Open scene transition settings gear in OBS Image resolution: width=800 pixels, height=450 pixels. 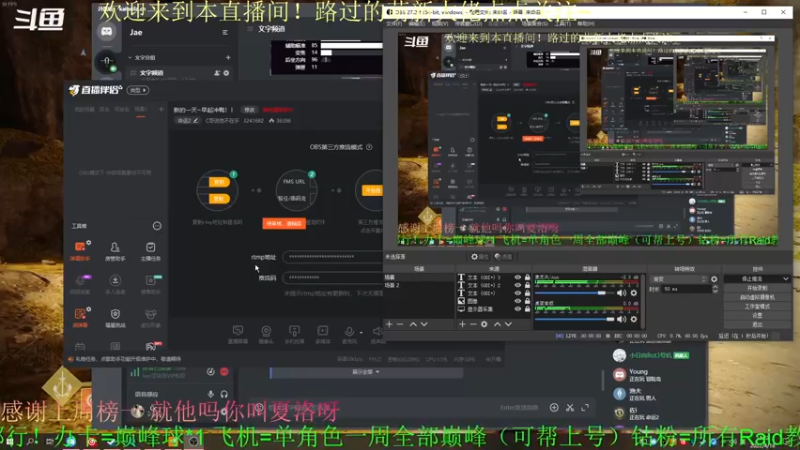pyautogui.click(x=714, y=279)
